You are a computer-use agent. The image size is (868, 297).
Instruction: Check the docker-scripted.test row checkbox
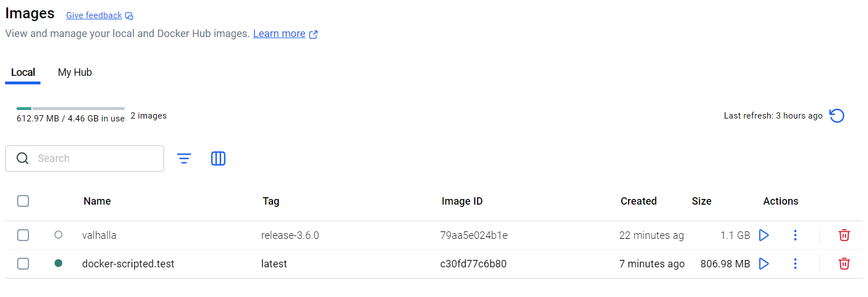pyautogui.click(x=23, y=263)
